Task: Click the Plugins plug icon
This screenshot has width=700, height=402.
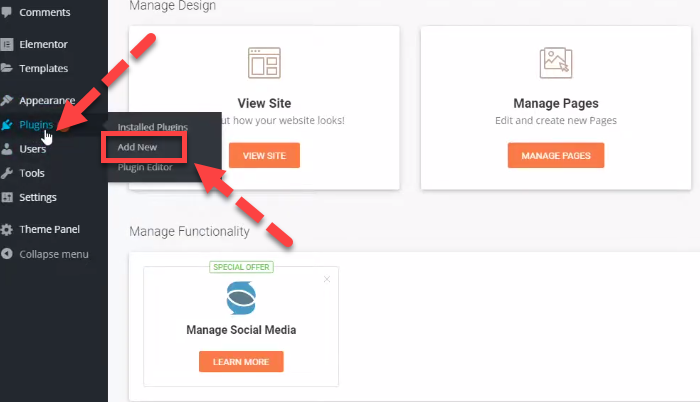Action: (x=7, y=125)
